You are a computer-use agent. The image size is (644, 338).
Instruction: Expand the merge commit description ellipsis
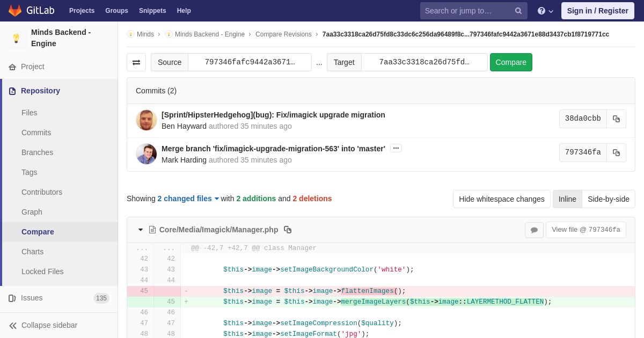pos(396,148)
